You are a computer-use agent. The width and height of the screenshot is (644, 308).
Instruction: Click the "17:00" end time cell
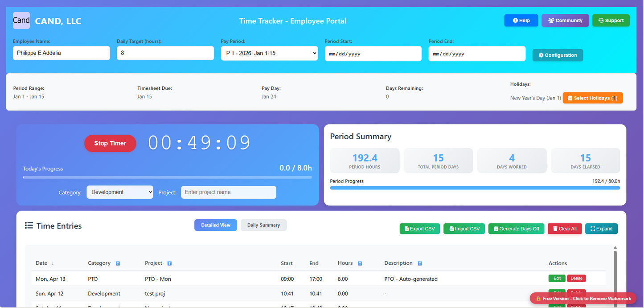point(316,279)
